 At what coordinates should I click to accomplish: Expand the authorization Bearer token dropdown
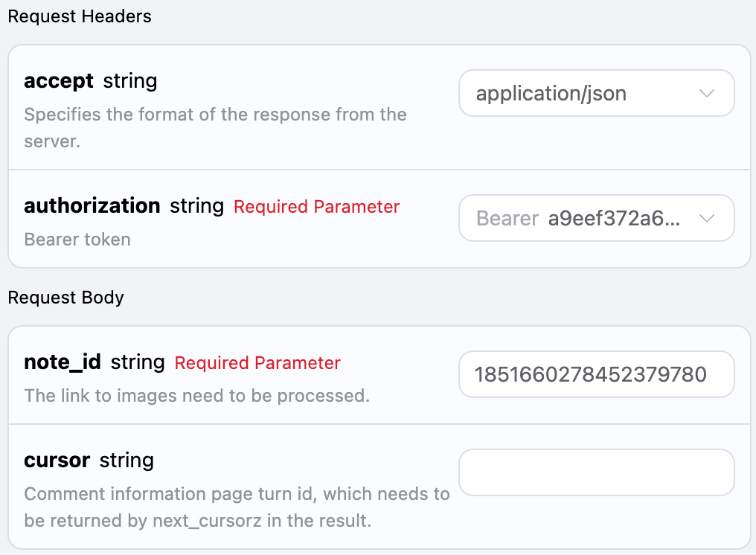click(595, 219)
